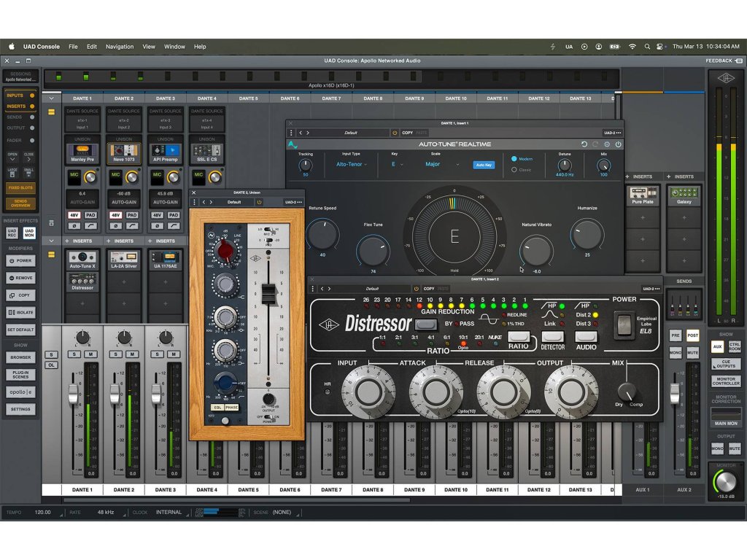Click the DANTE 1 channel fader
This screenshot has width=747, height=560.
[73, 394]
